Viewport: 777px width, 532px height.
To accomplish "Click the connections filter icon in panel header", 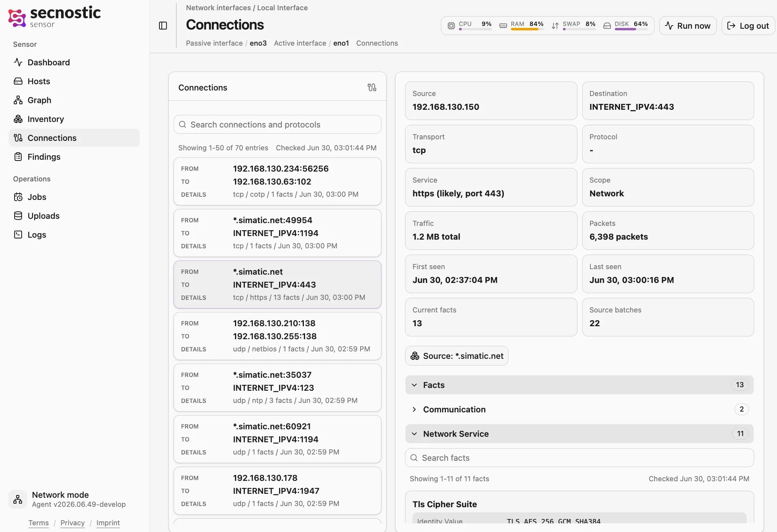I will click(372, 87).
